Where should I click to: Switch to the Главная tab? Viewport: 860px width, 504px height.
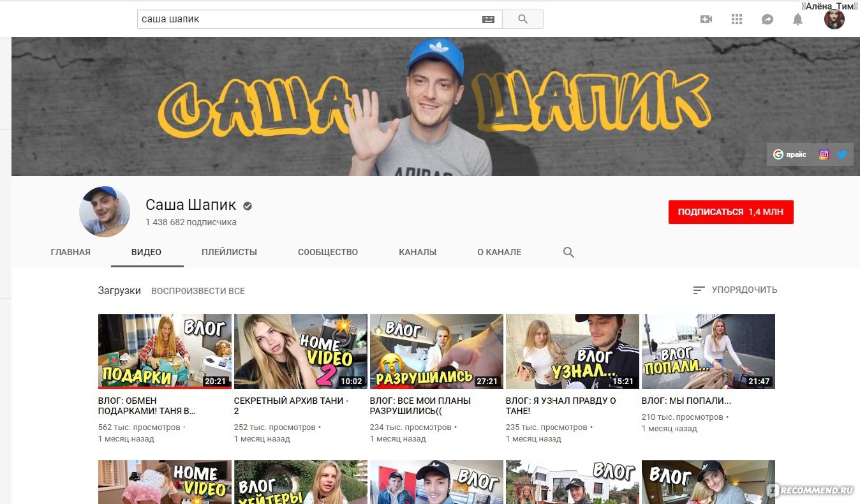[x=70, y=252]
